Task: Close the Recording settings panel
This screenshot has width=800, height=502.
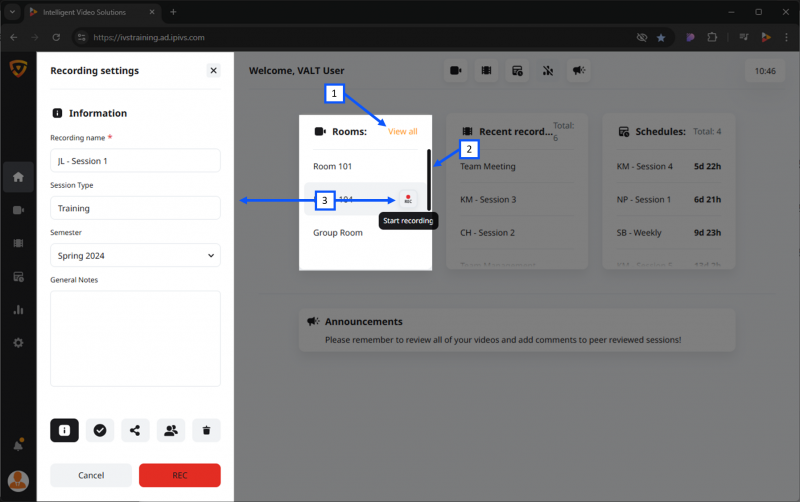Action: point(214,70)
